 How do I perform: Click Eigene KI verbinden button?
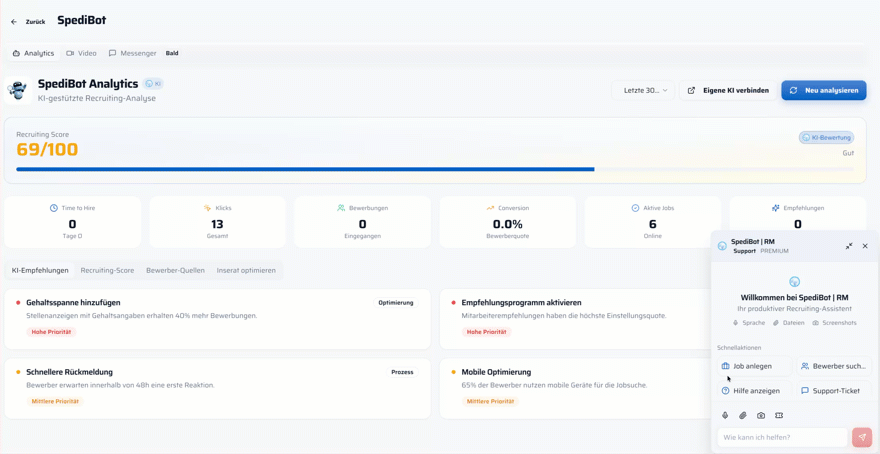[728, 90]
